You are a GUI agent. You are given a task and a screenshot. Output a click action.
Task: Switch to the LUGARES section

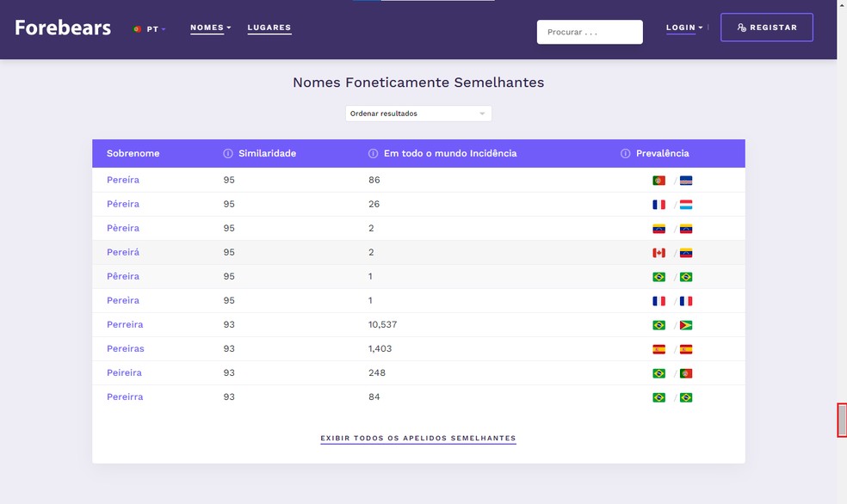[269, 27]
